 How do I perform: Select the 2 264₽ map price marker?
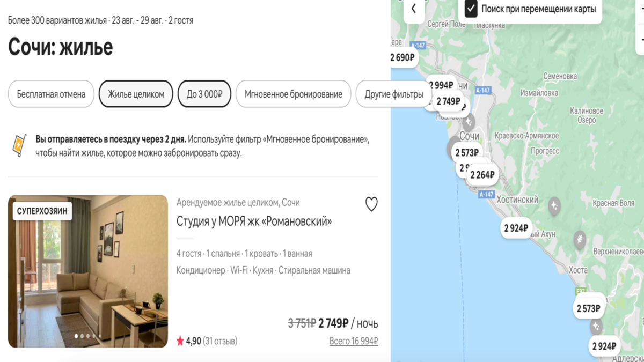pos(483,175)
